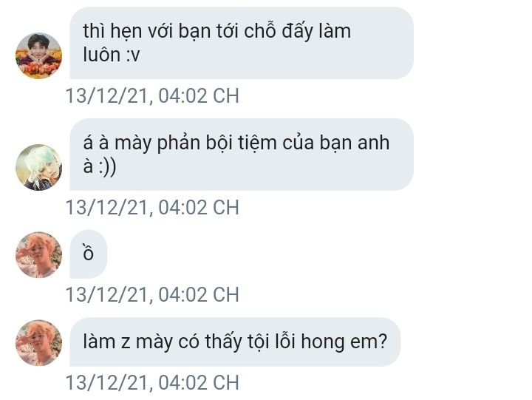Select the message "thì hẹn với bạn tới chỗ đấy"

[x=242, y=43]
